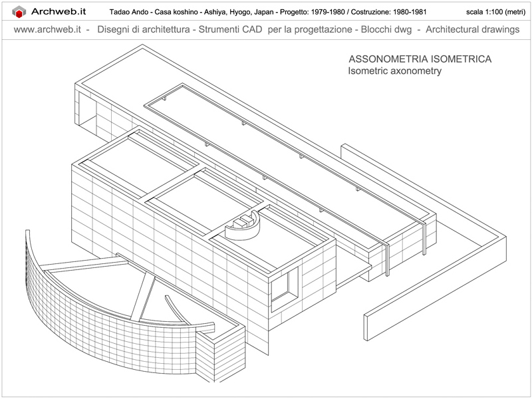Click 'Strumenti CAD per la progettazione' text

(x=275, y=29)
